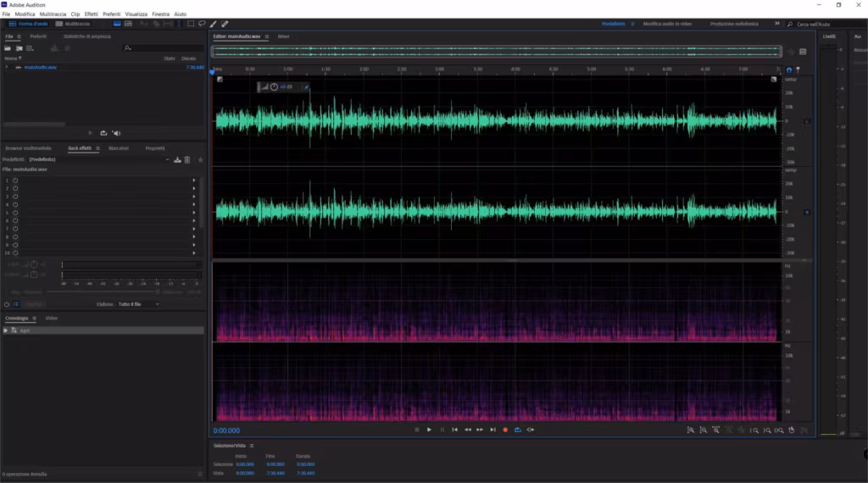Select the Paintbrush Selection tool

click(x=213, y=24)
